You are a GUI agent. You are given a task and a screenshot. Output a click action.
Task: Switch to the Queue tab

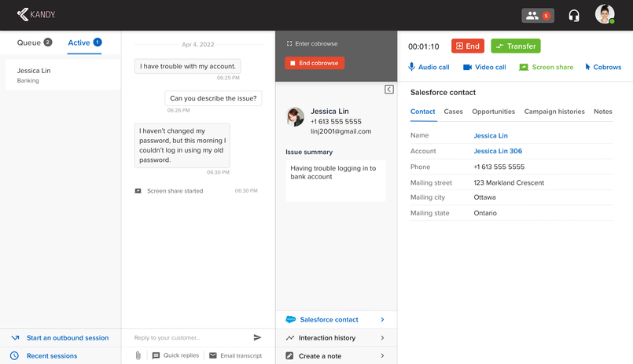tap(35, 42)
